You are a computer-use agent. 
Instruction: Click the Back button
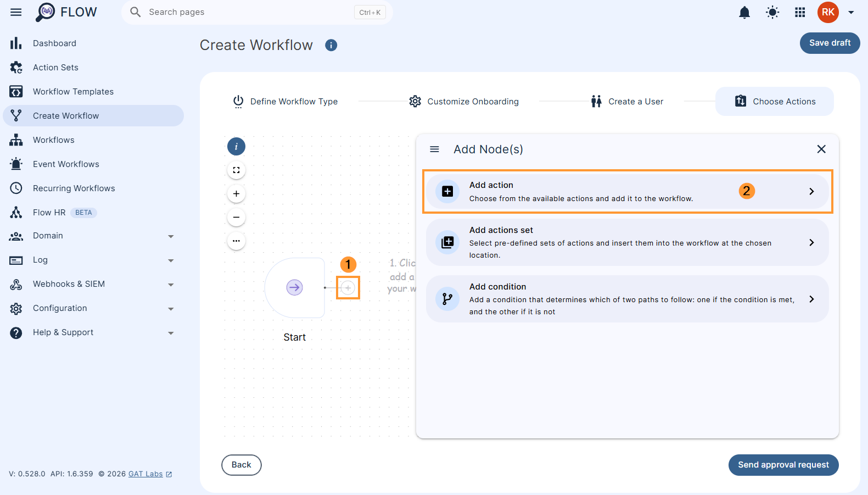(242, 465)
